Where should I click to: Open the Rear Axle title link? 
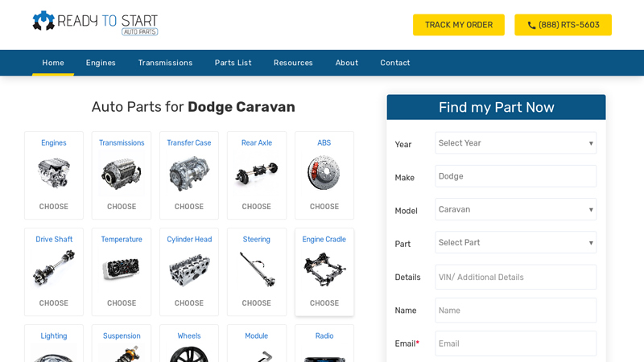pos(257,143)
